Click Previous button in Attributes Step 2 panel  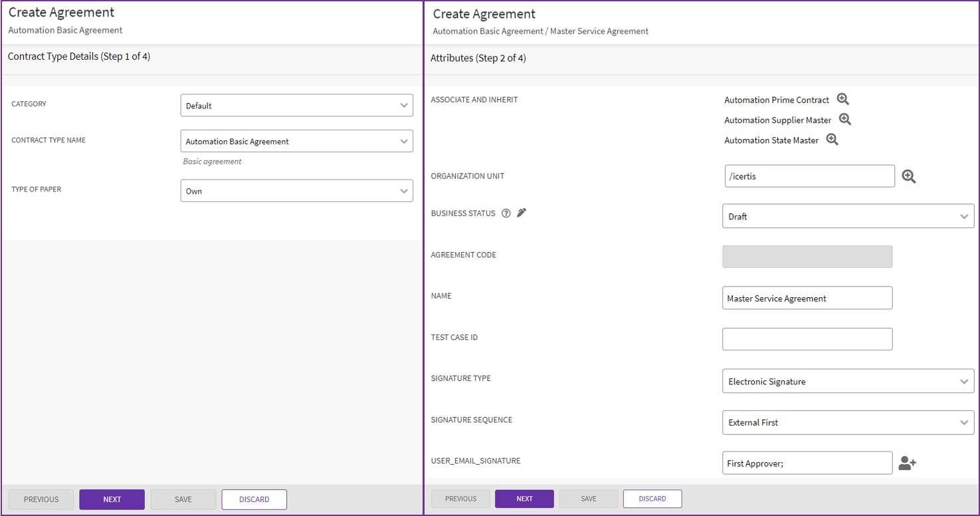460,499
